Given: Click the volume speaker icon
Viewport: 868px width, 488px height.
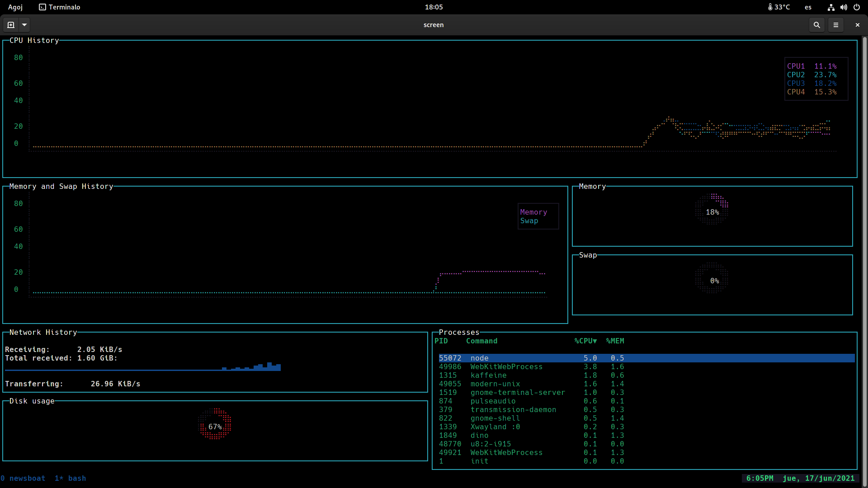Looking at the screenshot, I should coord(844,7).
